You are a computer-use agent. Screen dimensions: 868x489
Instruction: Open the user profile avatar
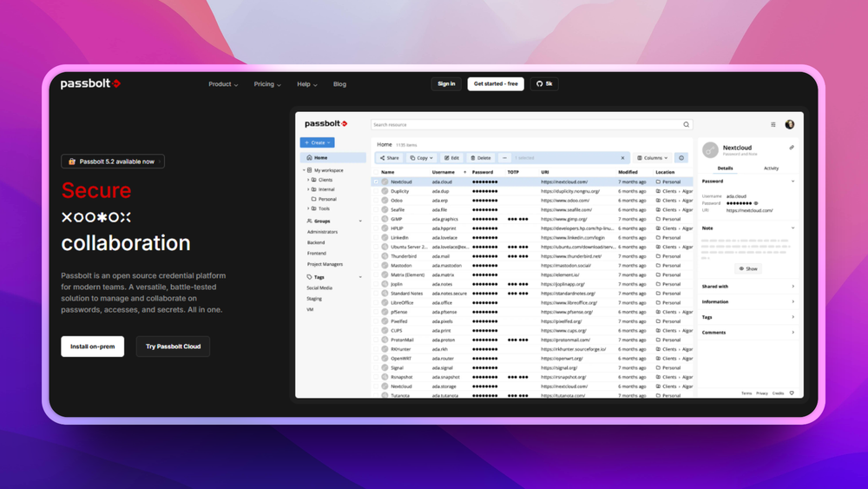(x=789, y=124)
